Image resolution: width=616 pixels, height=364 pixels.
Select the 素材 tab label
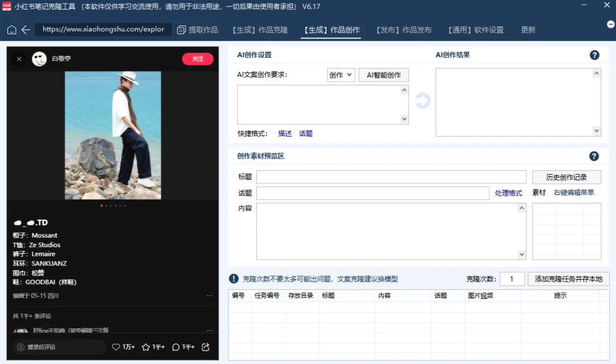[539, 193]
